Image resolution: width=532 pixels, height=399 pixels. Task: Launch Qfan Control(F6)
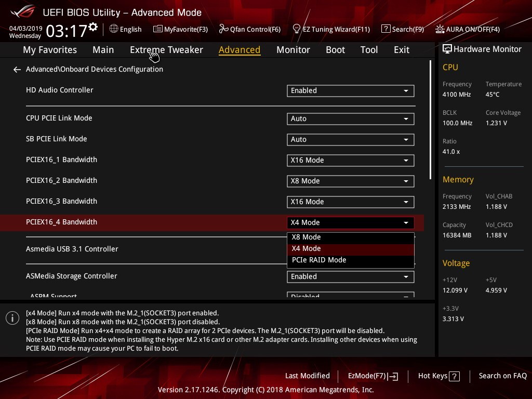pos(250,29)
